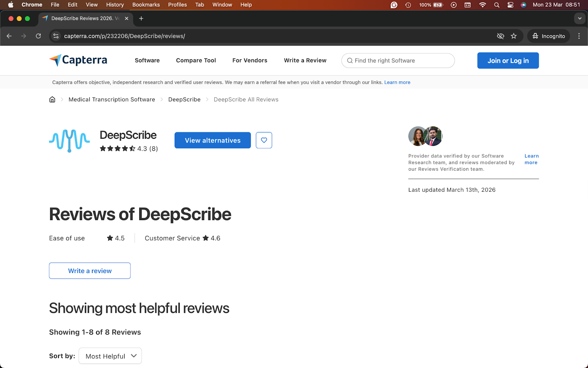Open the Apple menu

tap(11, 5)
